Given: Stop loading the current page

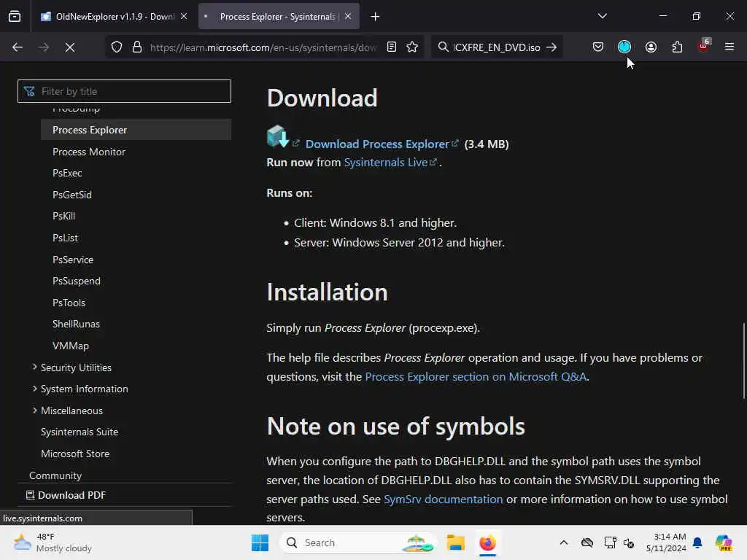Looking at the screenshot, I should tap(70, 47).
